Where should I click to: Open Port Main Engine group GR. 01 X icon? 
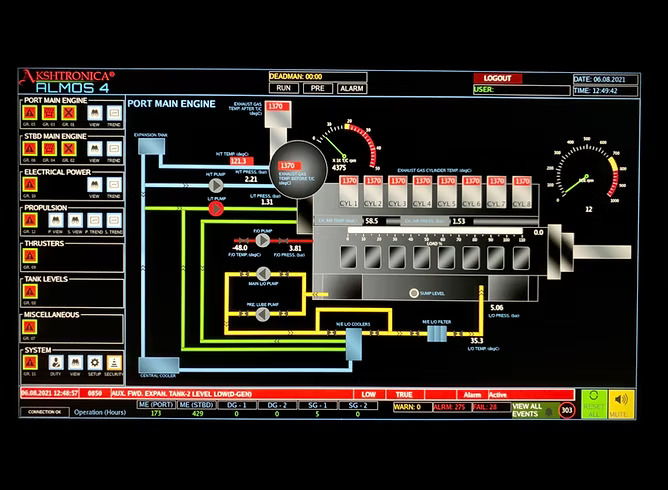point(69,113)
